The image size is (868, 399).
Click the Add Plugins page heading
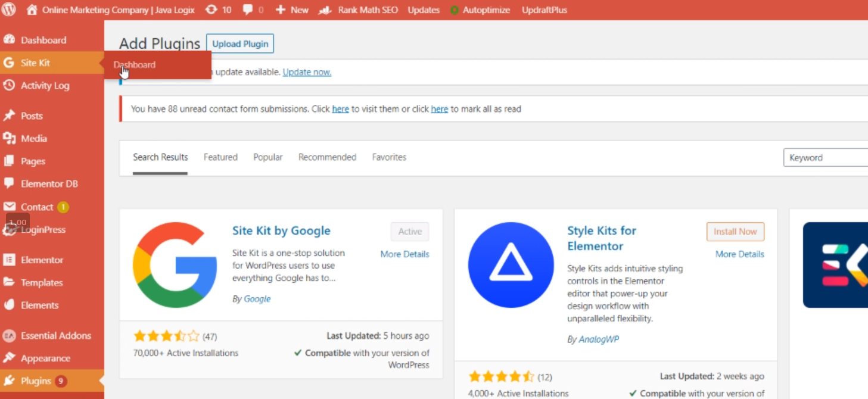(160, 43)
